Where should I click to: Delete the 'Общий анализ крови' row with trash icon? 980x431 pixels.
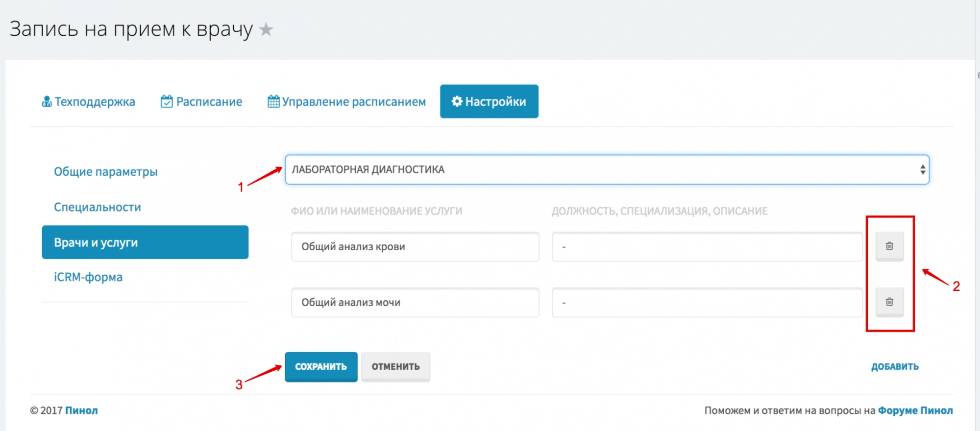(x=889, y=246)
